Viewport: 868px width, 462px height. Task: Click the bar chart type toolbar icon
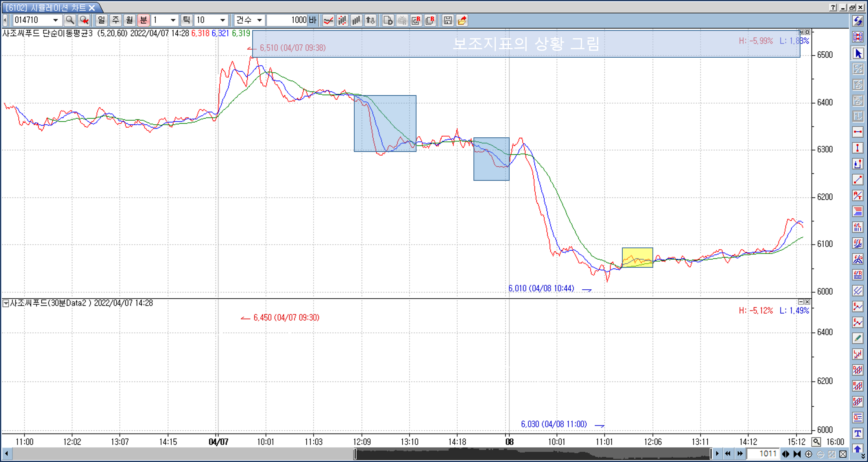[356, 20]
